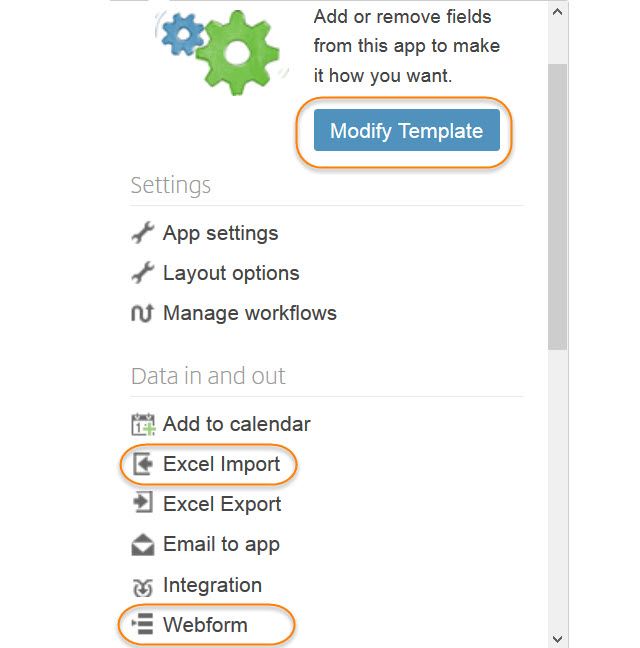The image size is (640, 648).
Task: Select Add to calendar option
Action: pyautogui.click(x=236, y=424)
